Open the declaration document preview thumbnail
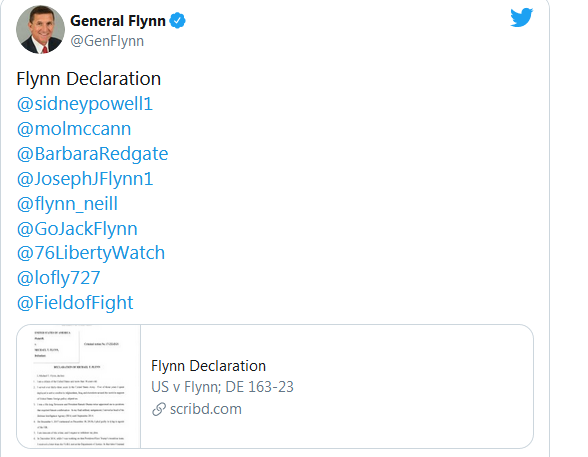This screenshot has height=457, width=588. click(x=79, y=387)
